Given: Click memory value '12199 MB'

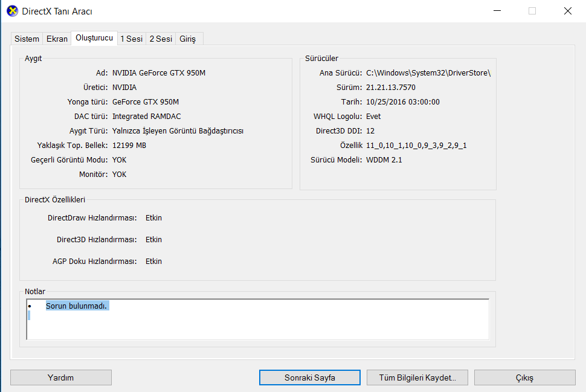Looking at the screenshot, I should 129,146.
